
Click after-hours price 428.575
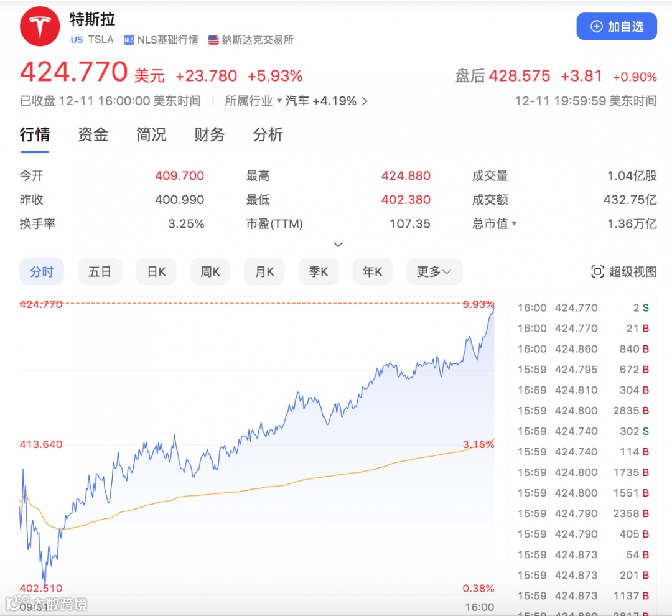(x=520, y=76)
